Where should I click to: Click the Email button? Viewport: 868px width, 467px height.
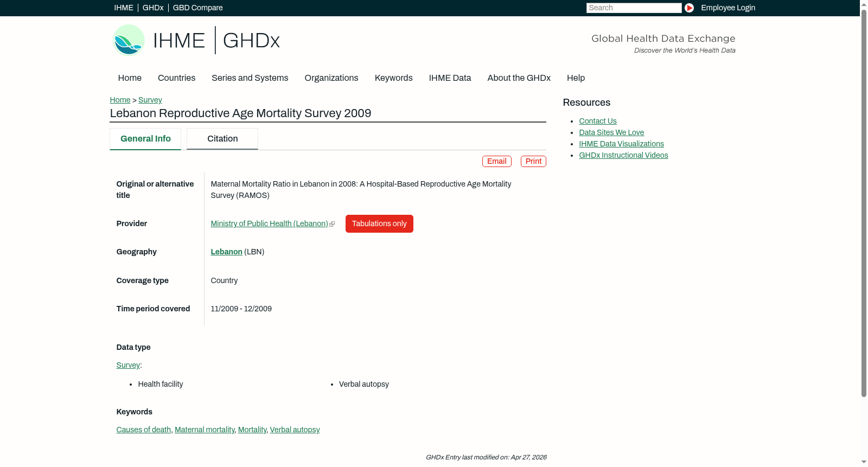pos(497,162)
